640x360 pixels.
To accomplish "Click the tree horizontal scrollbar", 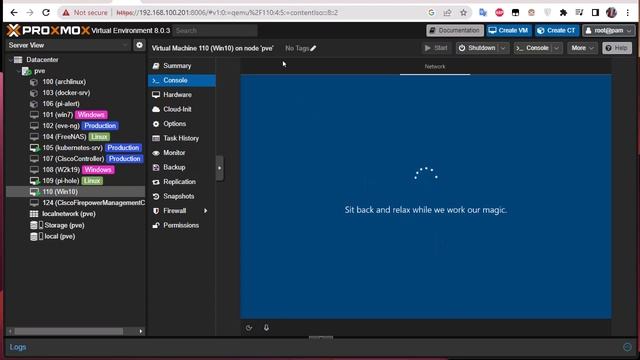I will 69,331.
